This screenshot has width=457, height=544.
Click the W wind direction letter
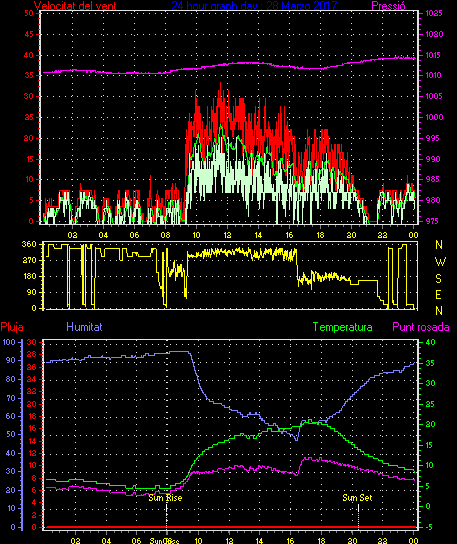point(440,262)
